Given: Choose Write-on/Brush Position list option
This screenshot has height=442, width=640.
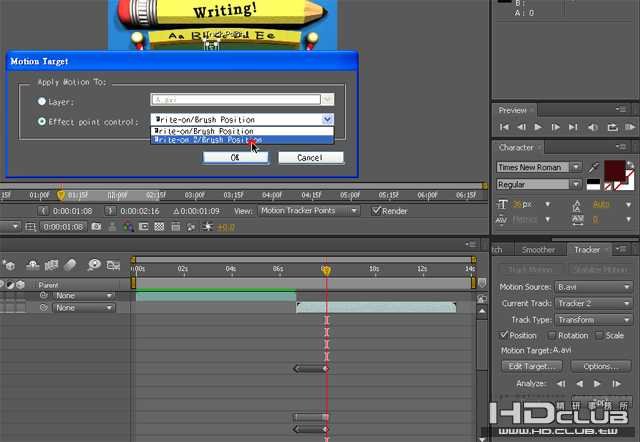Looking at the screenshot, I should coord(242,131).
